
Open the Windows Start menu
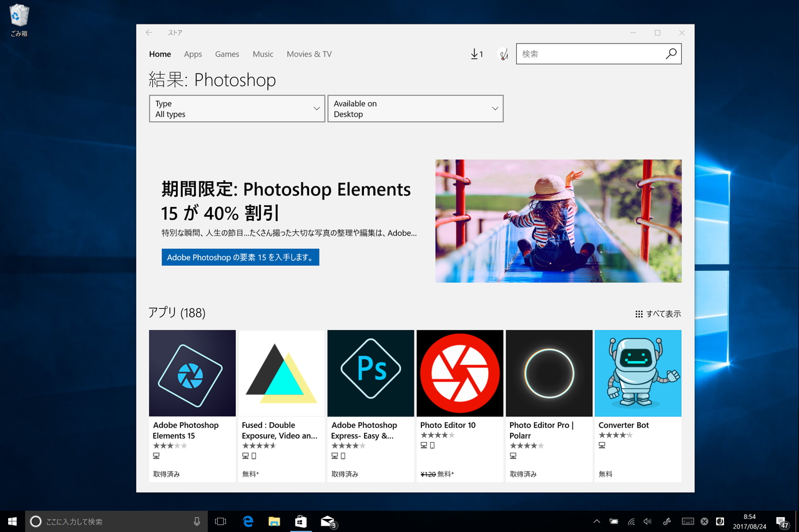(12, 521)
